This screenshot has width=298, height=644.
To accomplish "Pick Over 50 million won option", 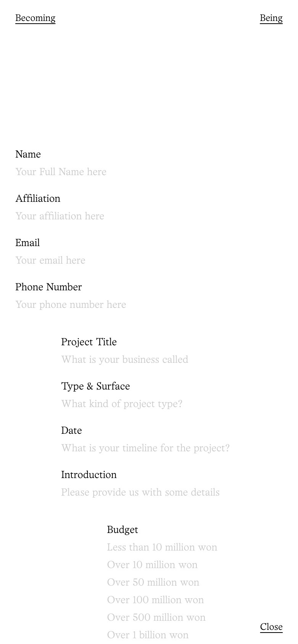I will (x=153, y=583).
